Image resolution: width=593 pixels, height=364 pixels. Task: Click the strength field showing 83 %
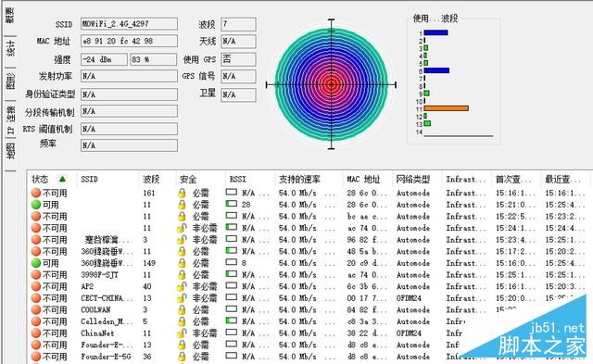click(x=154, y=59)
